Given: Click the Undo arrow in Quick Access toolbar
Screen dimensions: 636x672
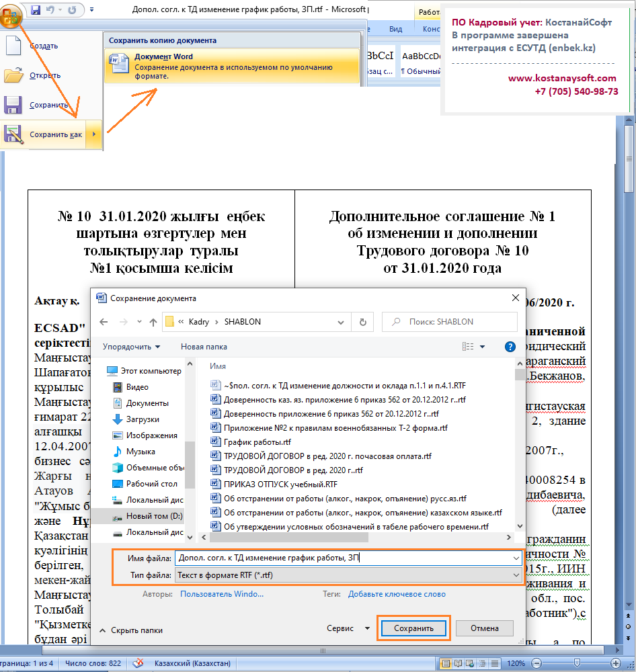Looking at the screenshot, I should coord(50,10).
